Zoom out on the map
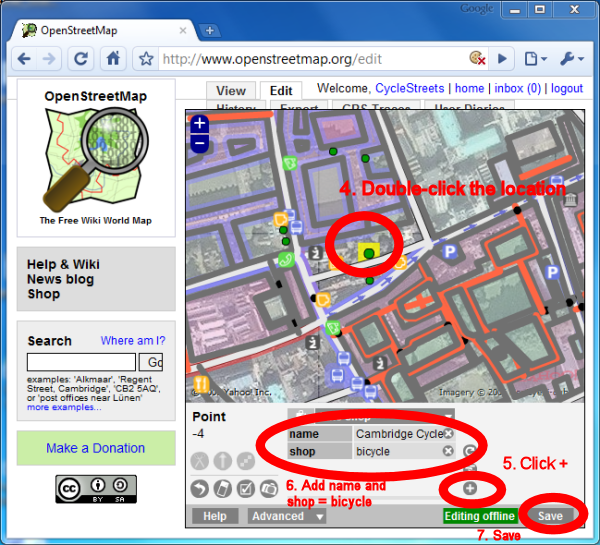 point(199,144)
